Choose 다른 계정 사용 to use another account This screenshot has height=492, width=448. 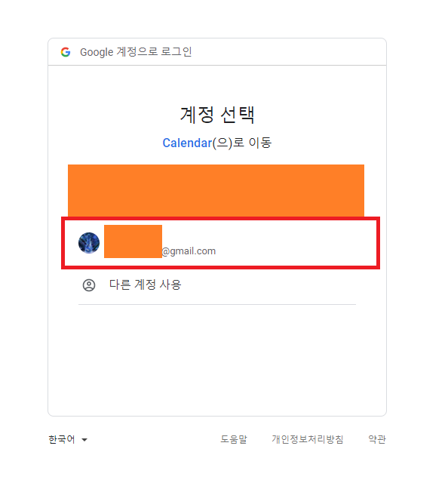click(x=217, y=285)
